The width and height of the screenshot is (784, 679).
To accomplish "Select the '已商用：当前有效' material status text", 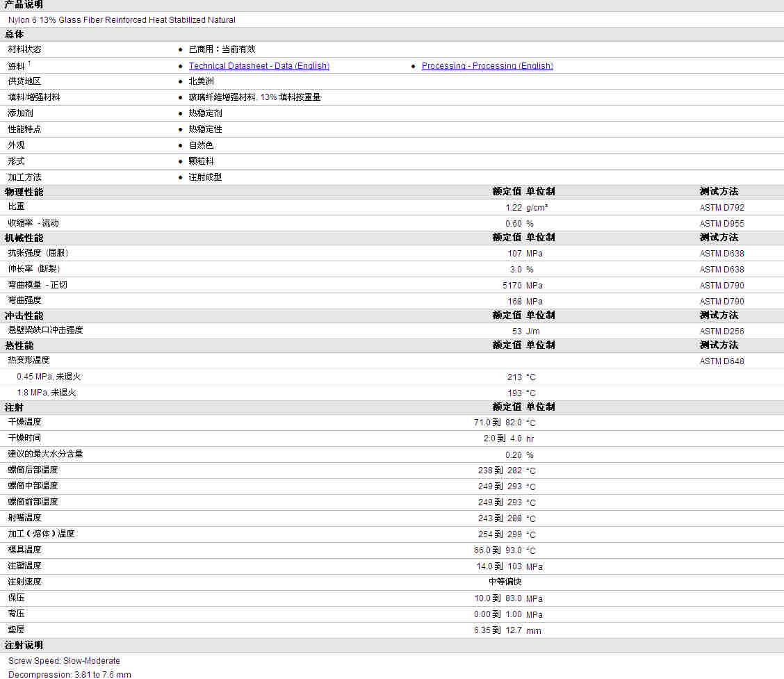I will tap(222, 49).
